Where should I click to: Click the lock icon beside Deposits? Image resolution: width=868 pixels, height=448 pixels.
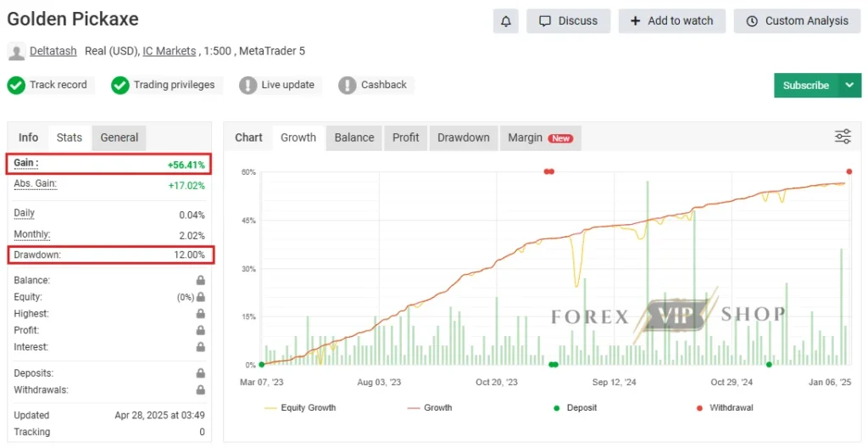coord(200,373)
